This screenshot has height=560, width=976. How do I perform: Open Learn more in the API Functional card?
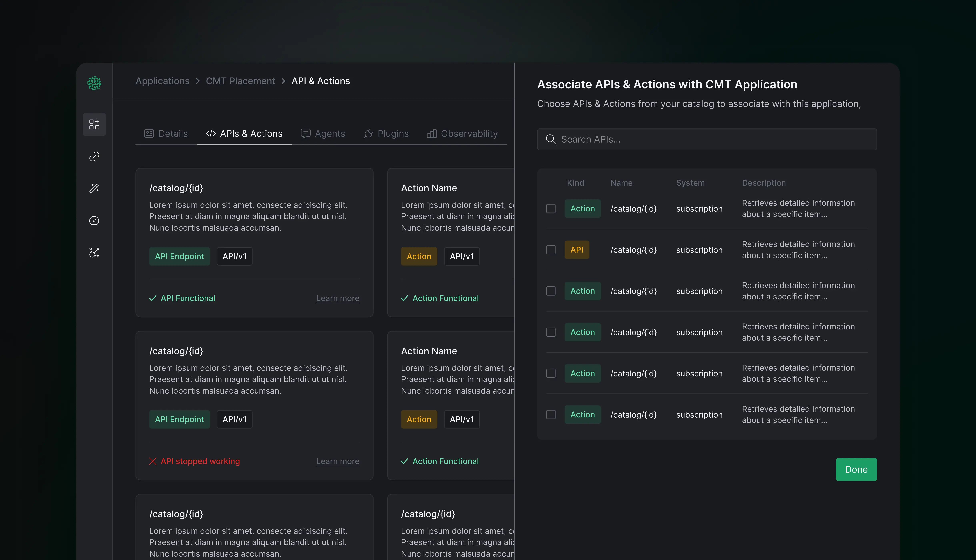coord(338,298)
